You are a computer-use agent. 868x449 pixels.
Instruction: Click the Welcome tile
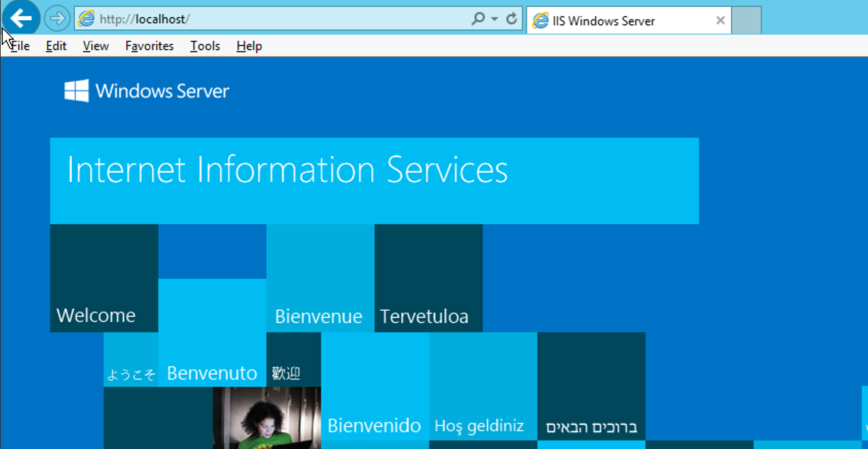(x=104, y=278)
